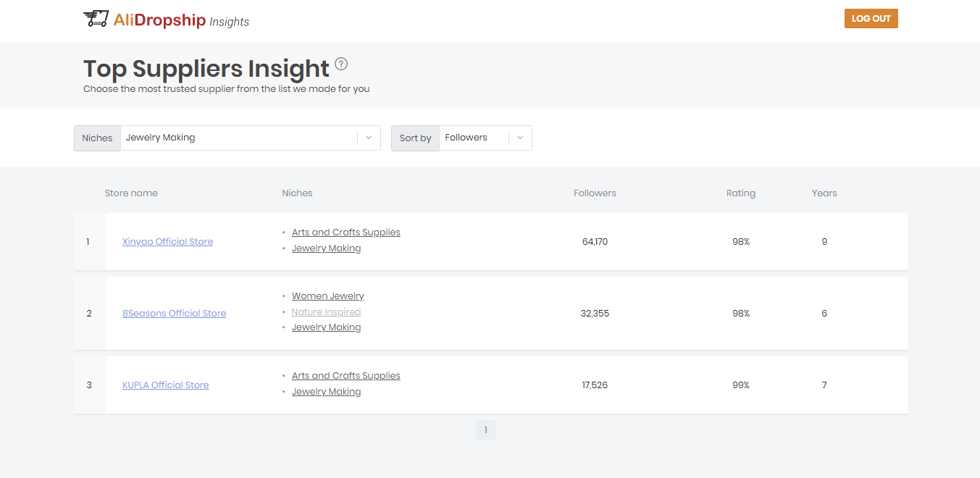
Task: Select Women Jewelry niche link
Action: click(327, 296)
